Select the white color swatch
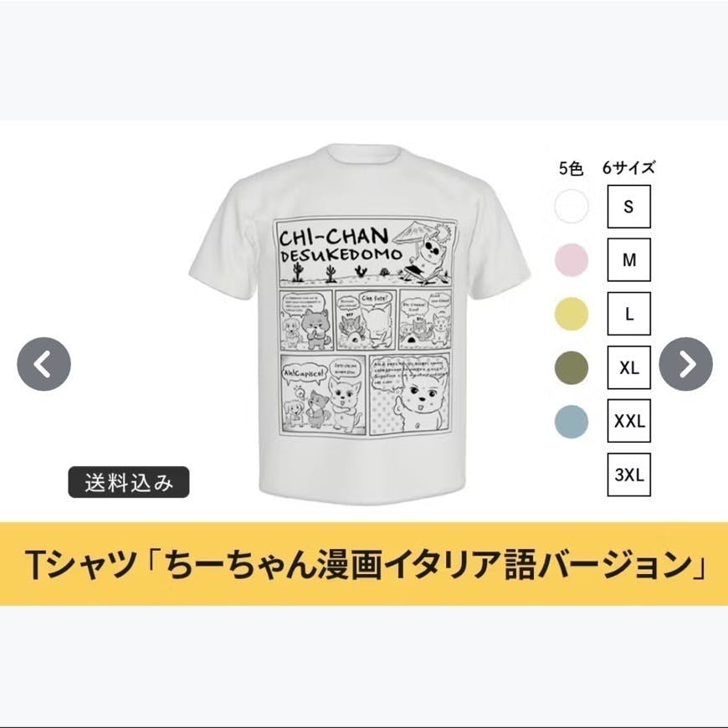The image size is (728, 728). coord(572,206)
